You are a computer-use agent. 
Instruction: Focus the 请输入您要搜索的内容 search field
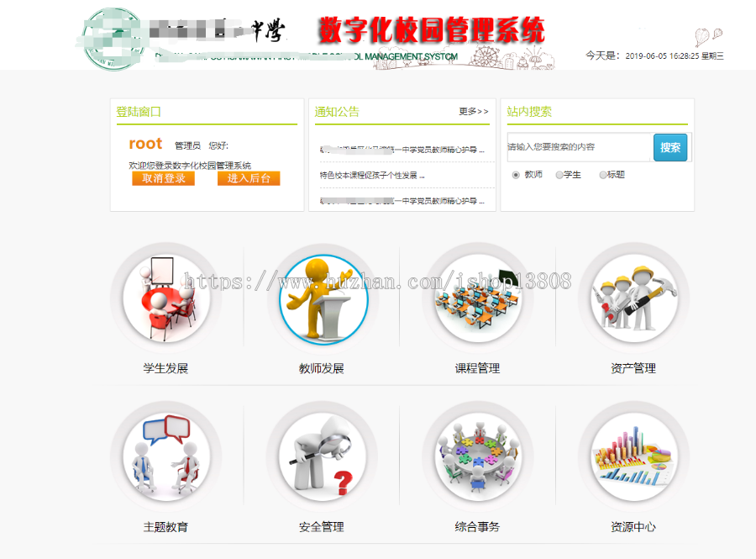[x=579, y=147]
